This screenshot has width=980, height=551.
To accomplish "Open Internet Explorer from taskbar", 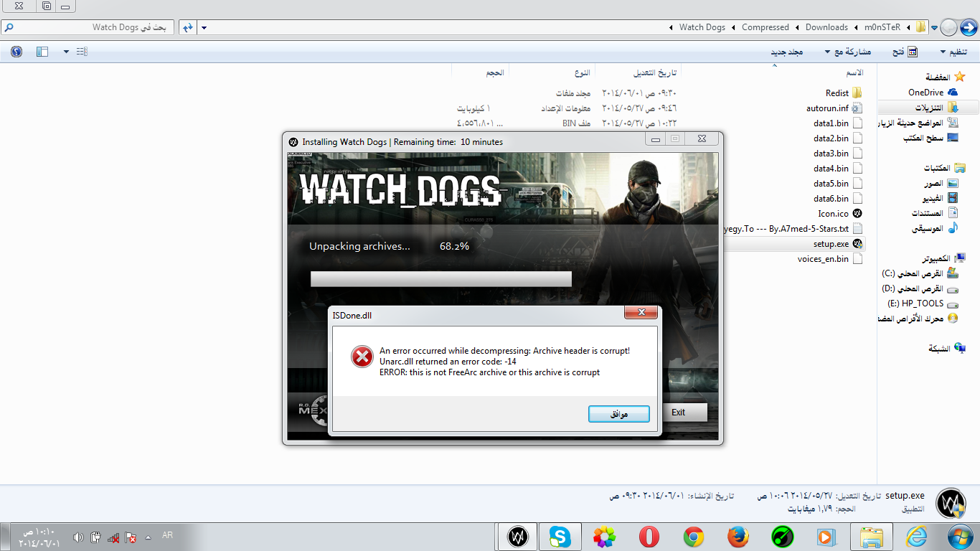I will [x=916, y=536].
